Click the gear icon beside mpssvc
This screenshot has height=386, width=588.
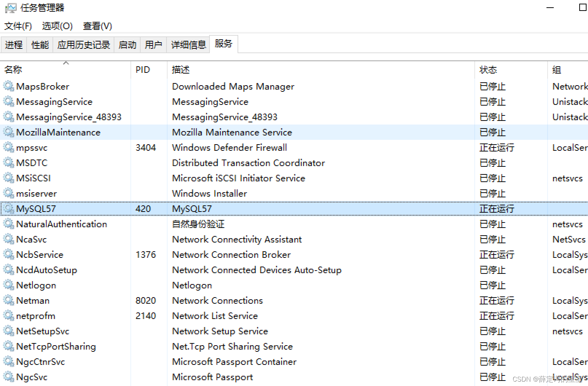[8, 147]
